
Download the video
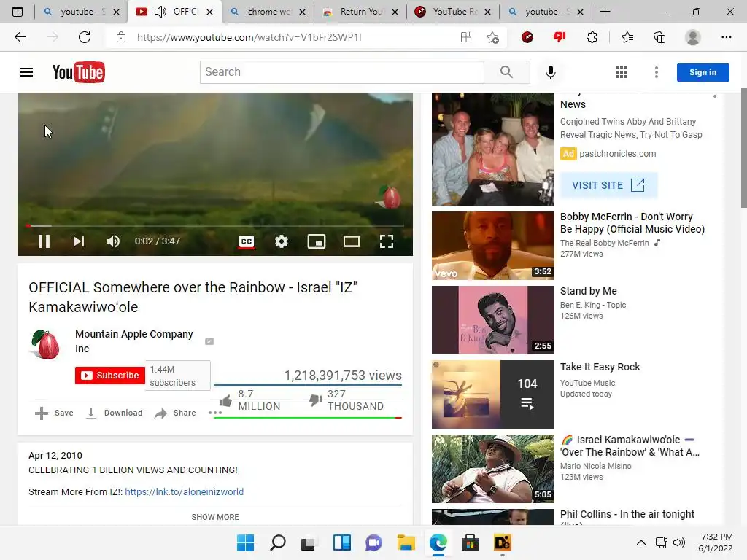click(114, 413)
